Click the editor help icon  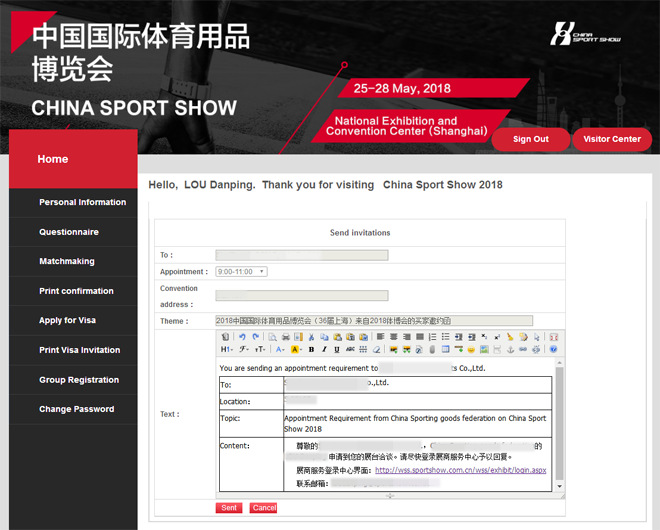(553, 350)
